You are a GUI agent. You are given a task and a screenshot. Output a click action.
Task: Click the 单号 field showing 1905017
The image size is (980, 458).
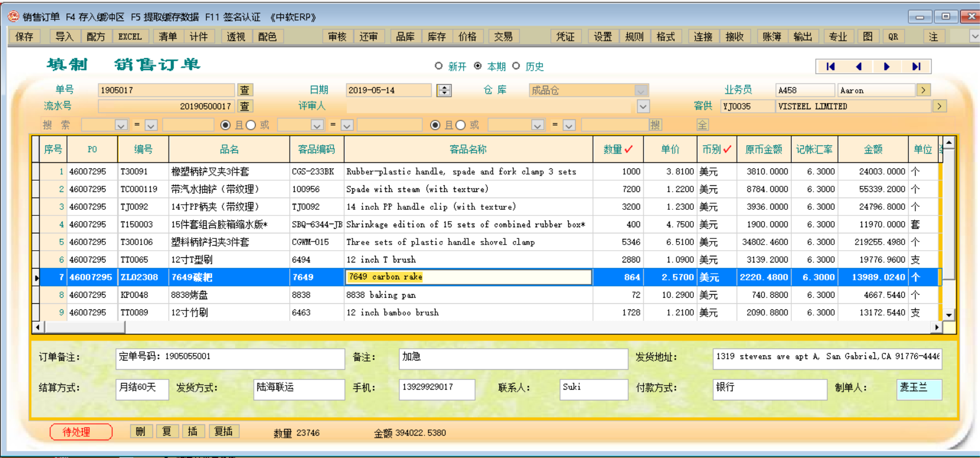click(166, 90)
